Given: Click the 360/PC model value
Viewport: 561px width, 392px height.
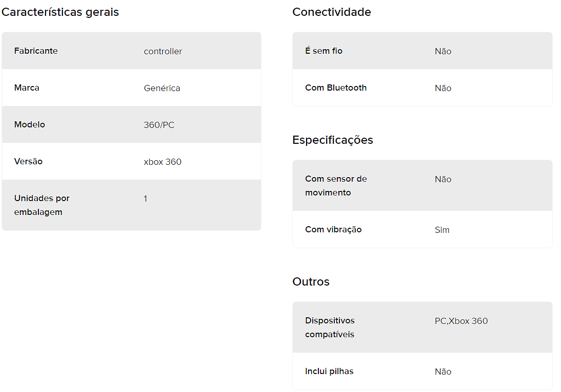Looking at the screenshot, I should (159, 125).
